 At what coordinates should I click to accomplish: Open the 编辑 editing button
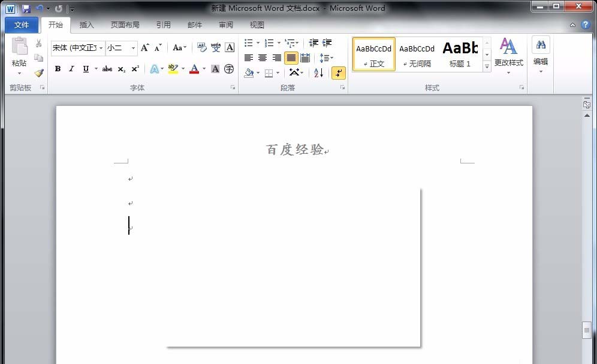(x=541, y=54)
